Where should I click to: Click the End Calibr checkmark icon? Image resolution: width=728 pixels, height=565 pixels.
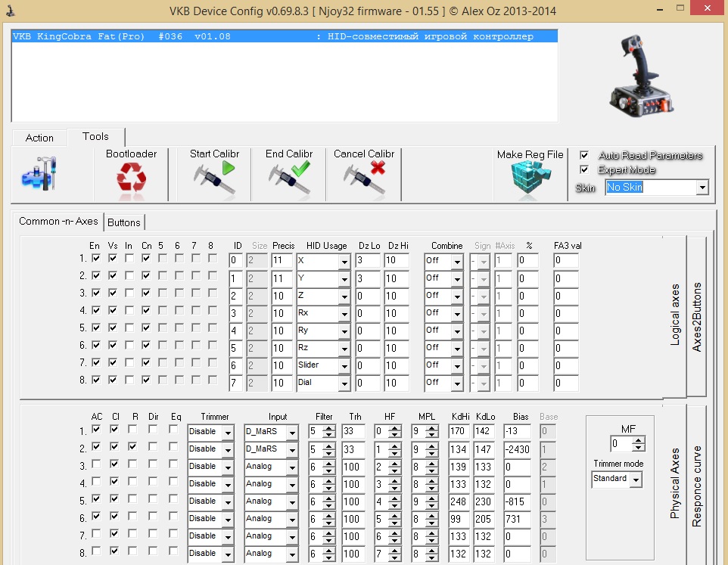point(289,178)
